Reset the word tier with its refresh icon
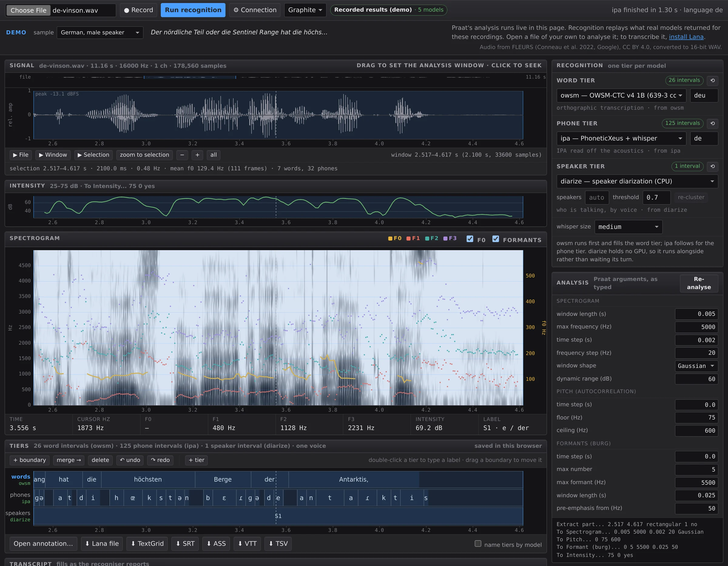Viewport: 728px width, 566px height. (x=712, y=80)
